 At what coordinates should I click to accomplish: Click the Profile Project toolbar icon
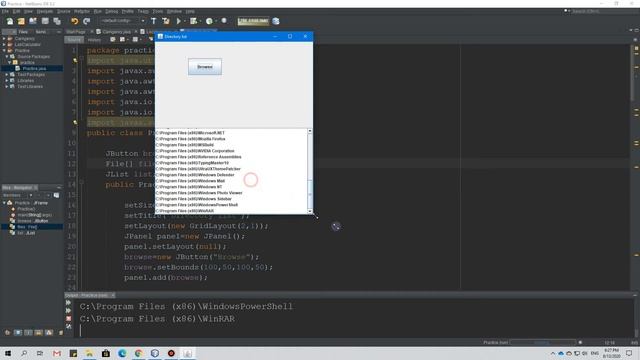pos(209,21)
